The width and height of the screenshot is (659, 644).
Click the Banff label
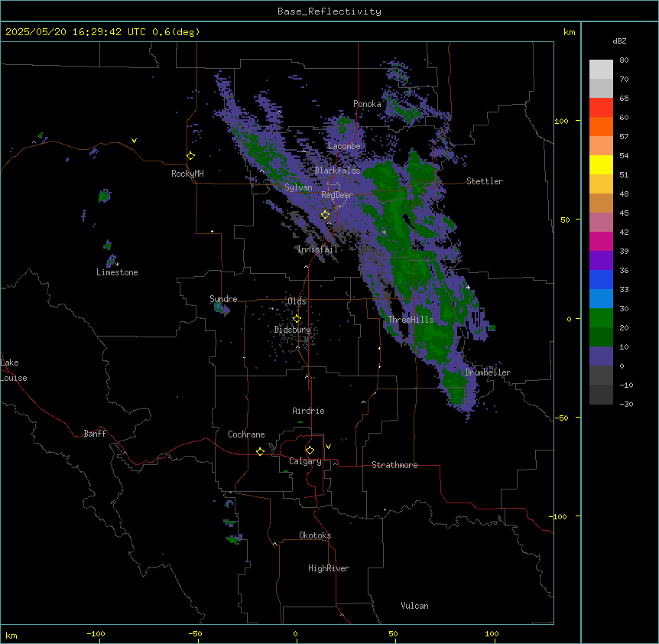coord(95,434)
